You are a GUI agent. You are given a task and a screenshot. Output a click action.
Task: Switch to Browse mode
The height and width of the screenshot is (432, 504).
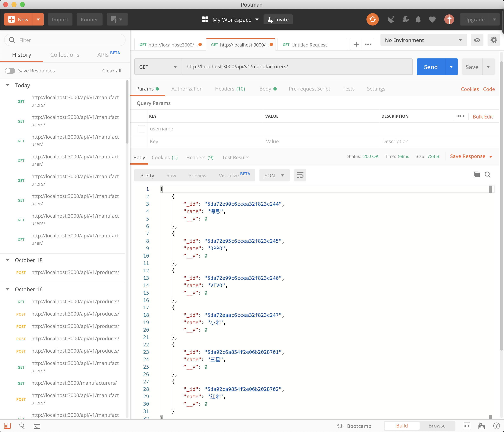click(437, 426)
